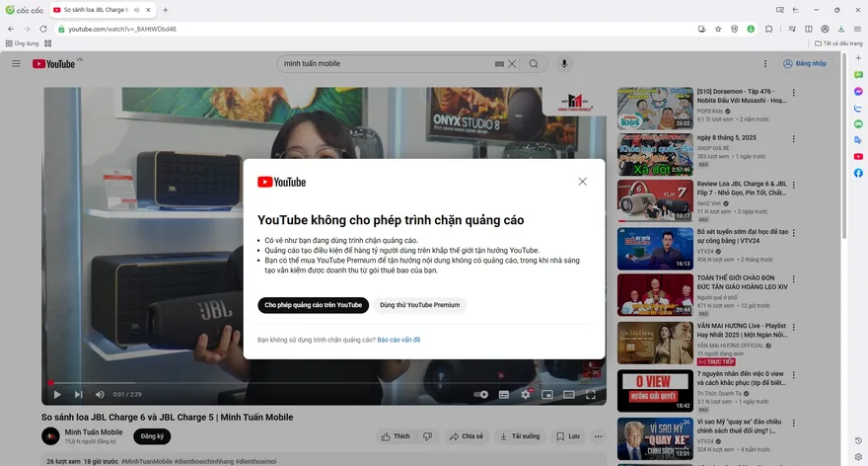Seek on the video progress bar

[325, 383]
